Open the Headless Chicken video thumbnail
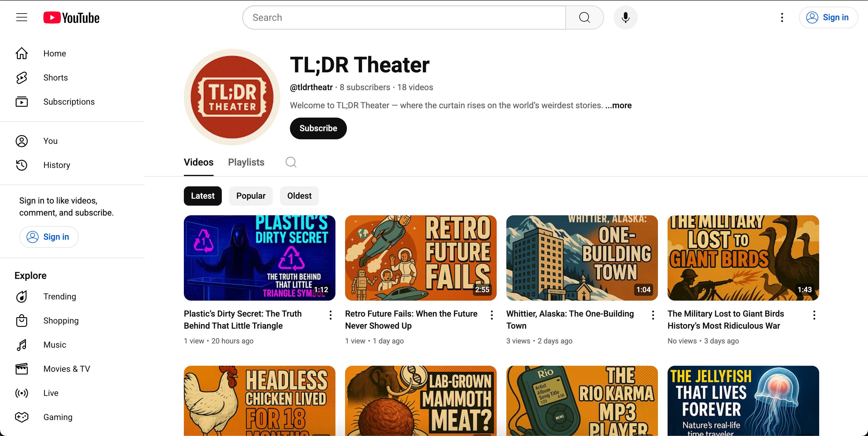This screenshot has width=868, height=436. 259,401
